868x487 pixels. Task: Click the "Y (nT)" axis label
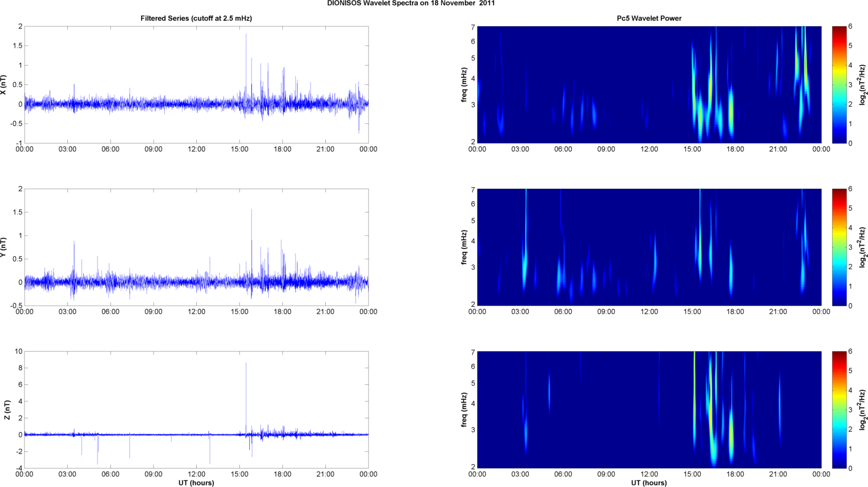pos(3,247)
